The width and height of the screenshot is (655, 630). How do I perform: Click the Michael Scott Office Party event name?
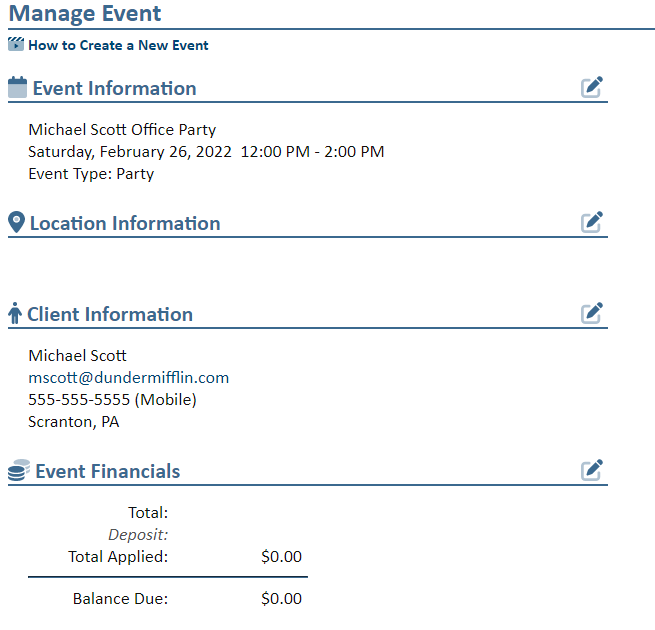(x=122, y=130)
